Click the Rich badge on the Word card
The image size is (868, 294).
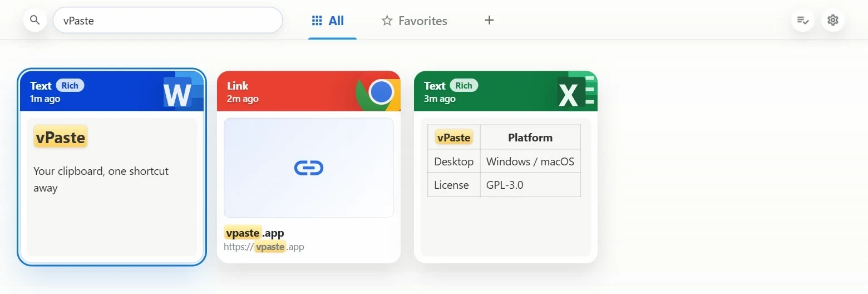pos(70,85)
